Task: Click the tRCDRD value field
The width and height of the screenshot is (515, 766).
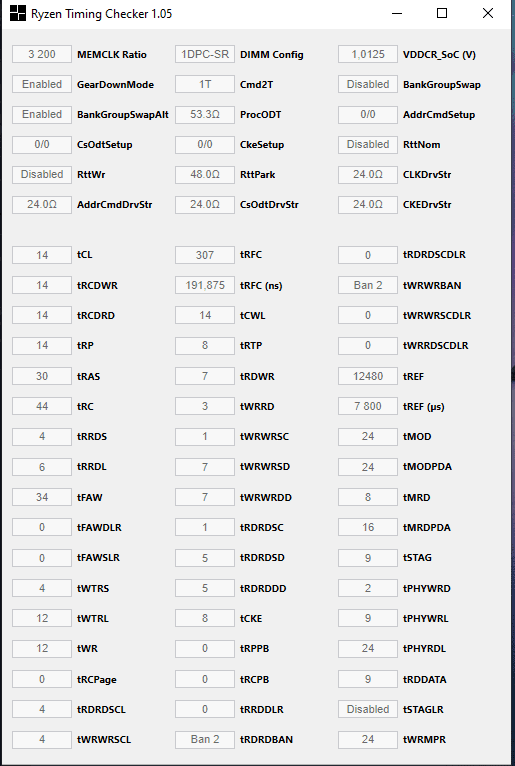Action: (42, 315)
